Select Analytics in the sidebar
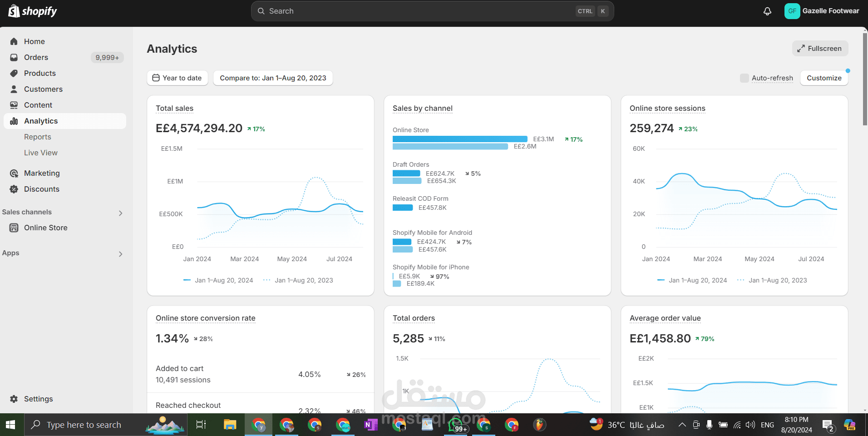Screen dimensions: 868x436 [65, 121]
